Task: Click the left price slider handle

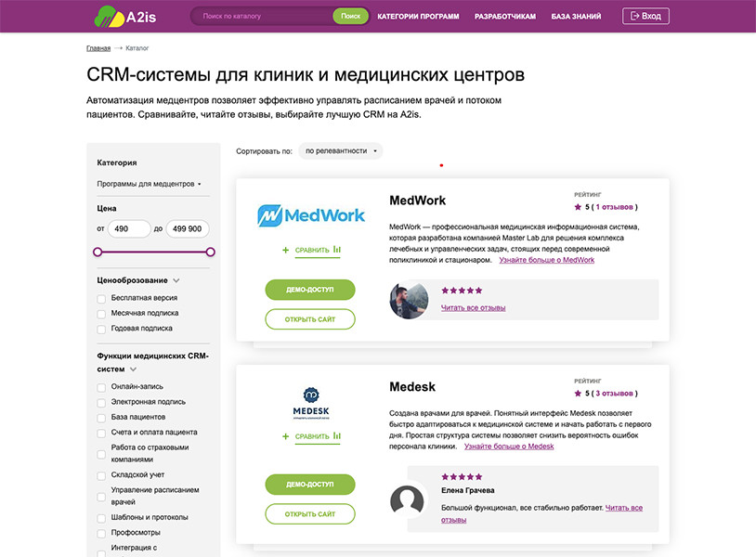Action: point(98,252)
